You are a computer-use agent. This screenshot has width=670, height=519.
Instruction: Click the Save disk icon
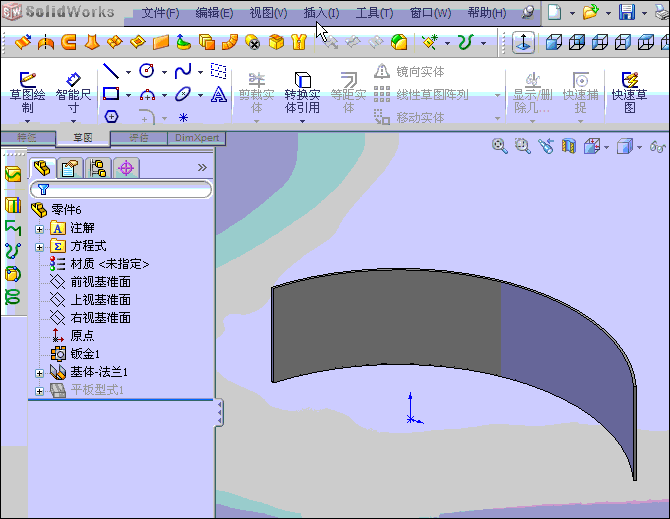point(627,12)
